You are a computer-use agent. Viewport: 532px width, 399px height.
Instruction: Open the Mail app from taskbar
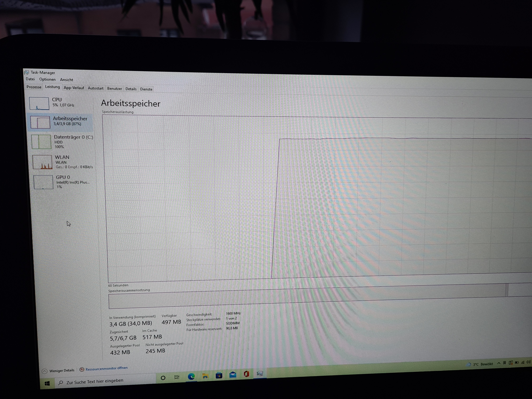click(232, 375)
